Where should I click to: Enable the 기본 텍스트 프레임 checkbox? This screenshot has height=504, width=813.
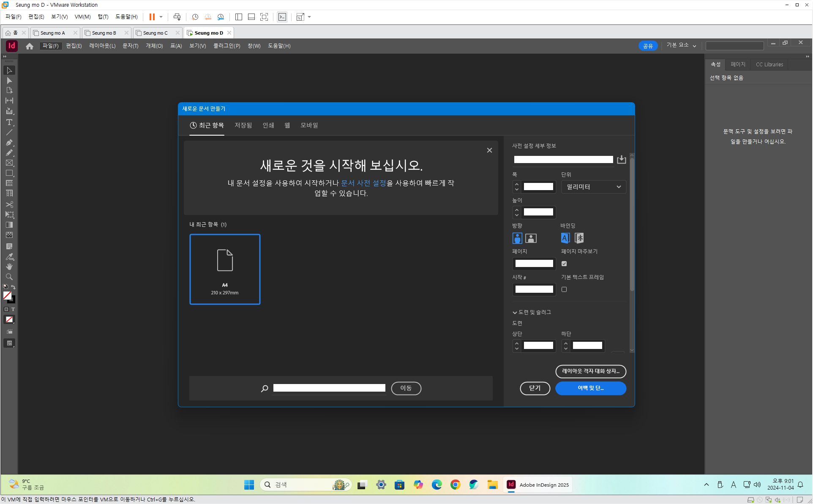564,289
